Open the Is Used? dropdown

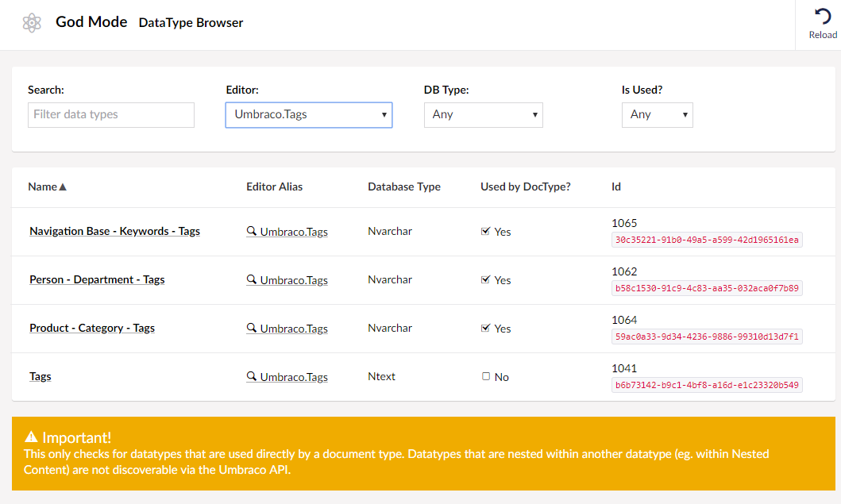657,115
